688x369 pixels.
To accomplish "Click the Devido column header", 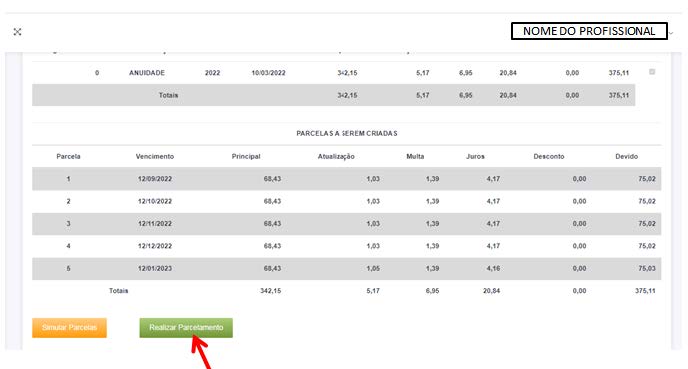I will tap(627, 156).
